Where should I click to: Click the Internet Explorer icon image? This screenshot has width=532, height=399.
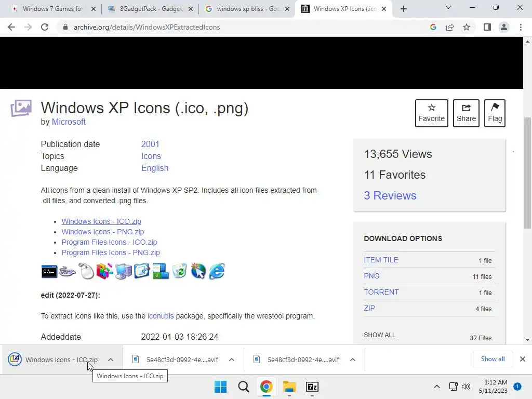[217, 271]
